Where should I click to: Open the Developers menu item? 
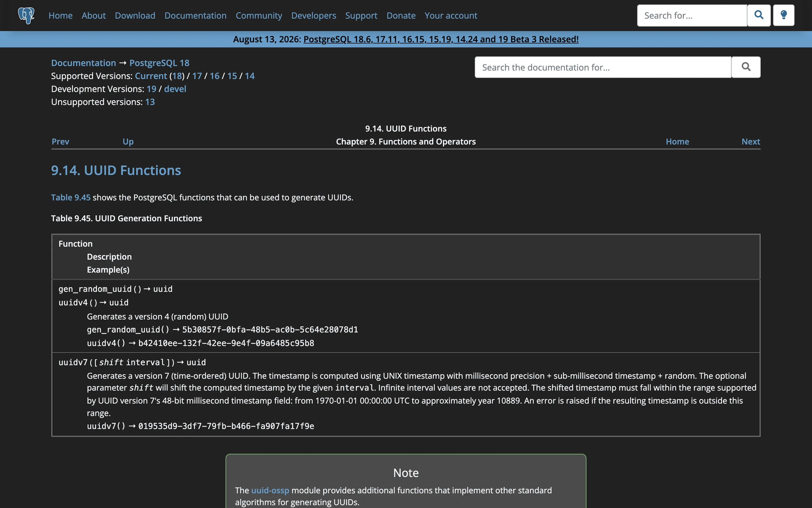coord(314,16)
